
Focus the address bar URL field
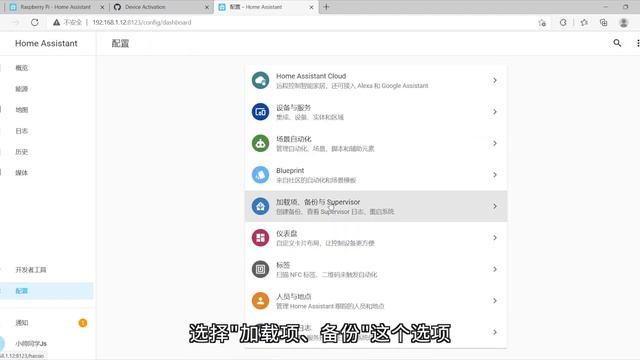(142, 22)
